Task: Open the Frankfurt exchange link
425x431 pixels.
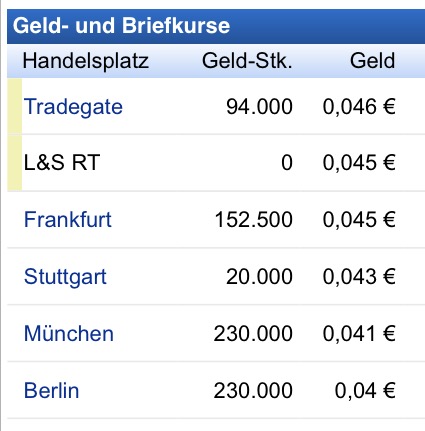Action: (x=68, y=220)
